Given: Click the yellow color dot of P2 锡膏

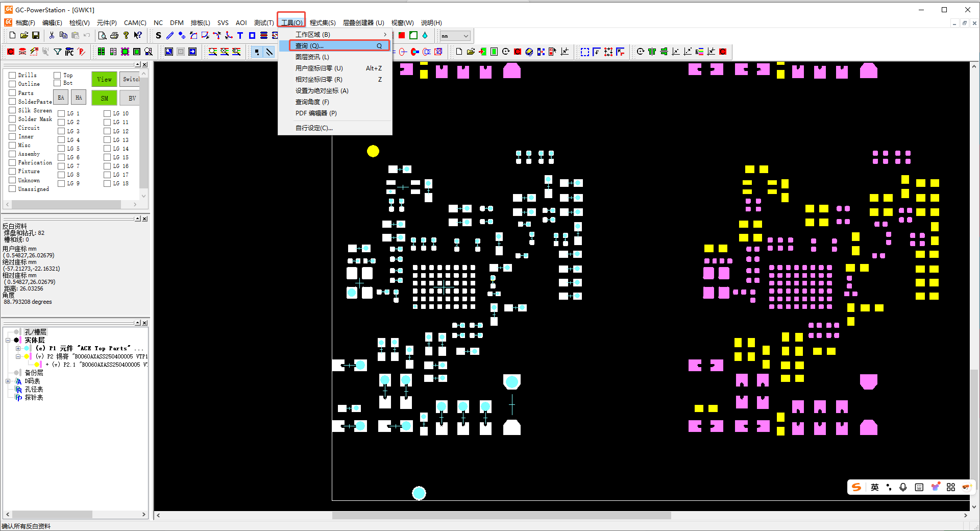Looking at the screenshot, I should (x=26, y=356).
